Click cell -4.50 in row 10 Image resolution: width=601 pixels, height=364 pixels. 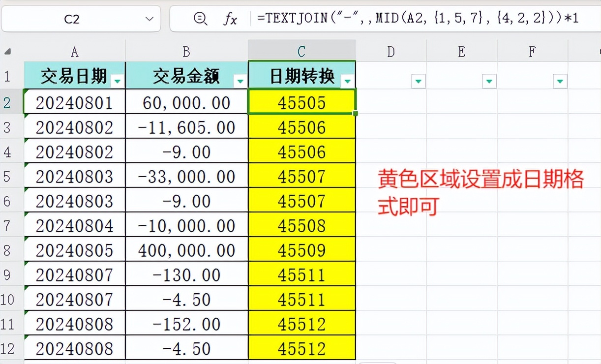pos(187,299)
